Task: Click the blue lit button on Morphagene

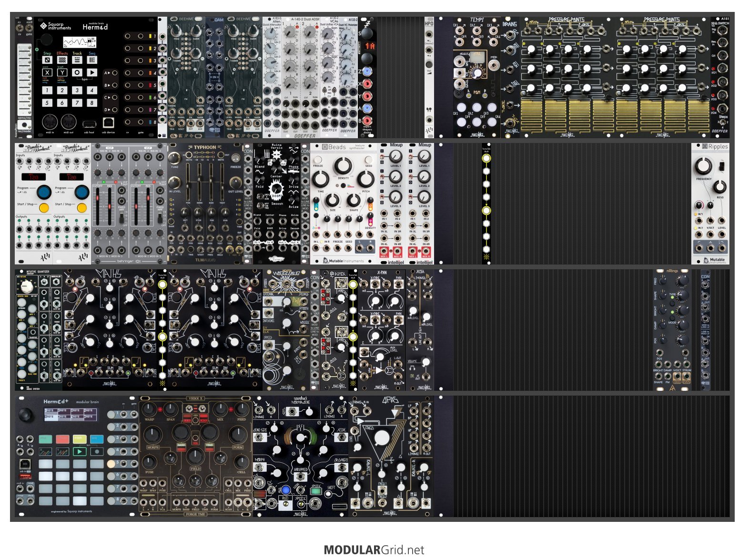Action: 285,489
